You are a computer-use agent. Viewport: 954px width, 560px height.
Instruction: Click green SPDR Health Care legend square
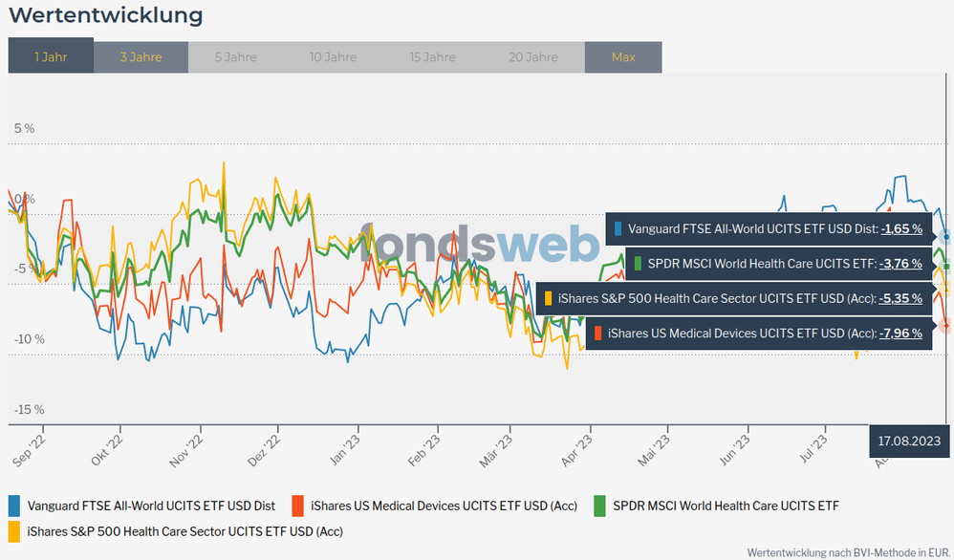(x=601, y=506)
